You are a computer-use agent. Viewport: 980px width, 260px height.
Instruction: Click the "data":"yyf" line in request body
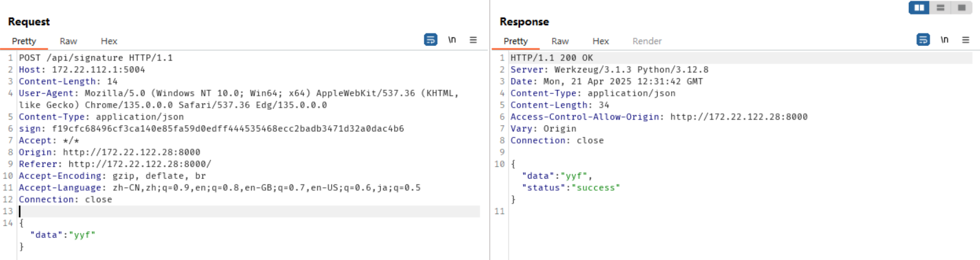click(x=62, y=235)
